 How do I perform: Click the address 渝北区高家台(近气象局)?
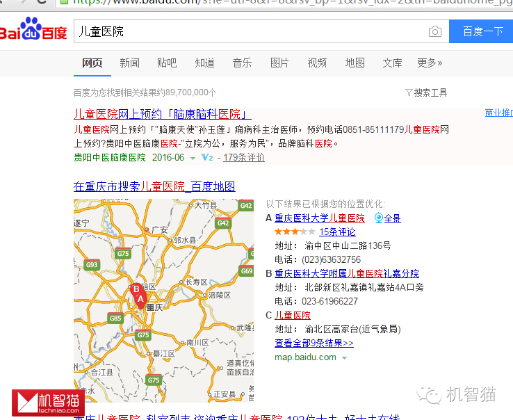click(352, 329)
